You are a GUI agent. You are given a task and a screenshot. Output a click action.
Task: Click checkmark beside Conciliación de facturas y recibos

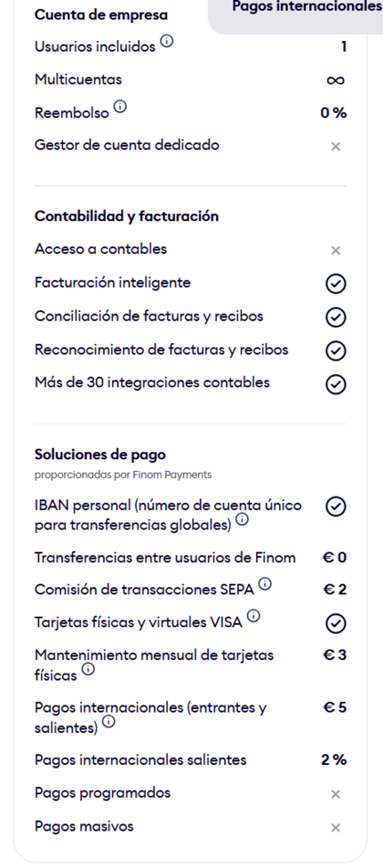[x=336, y=318]
